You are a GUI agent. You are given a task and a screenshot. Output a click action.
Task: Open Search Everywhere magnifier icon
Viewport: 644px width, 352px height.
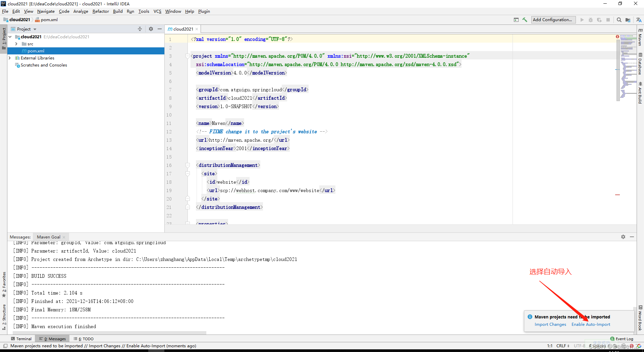[x=619, y=20]
